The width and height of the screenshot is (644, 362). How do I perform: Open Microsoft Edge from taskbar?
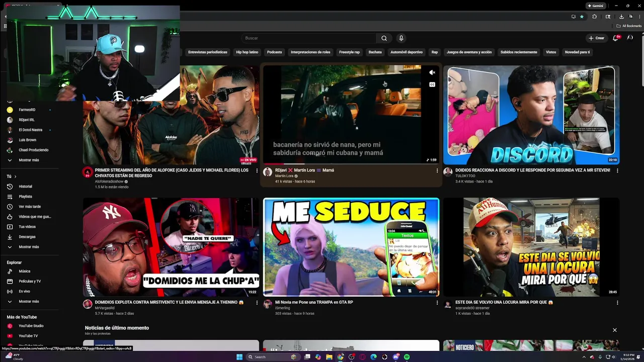pyautogui.click(x=373, y=357)
